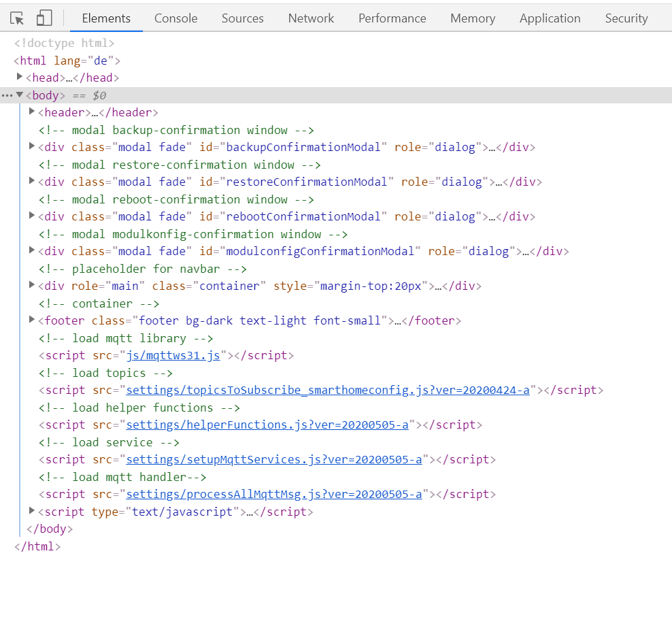
Task: Open the Performance tab
Action: (x=392, y=18)
